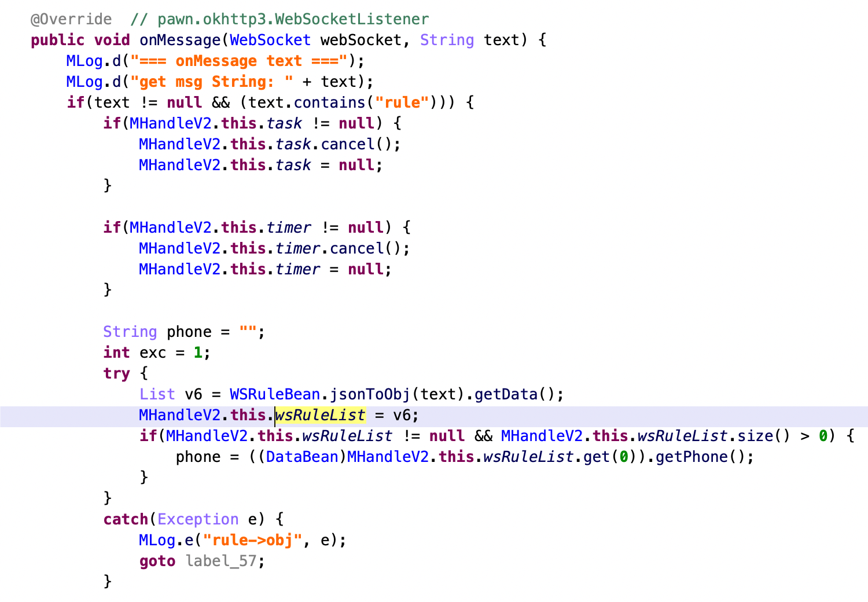The width and height of the screenshot is (868, 602).
Task: Click the contains method call
Action: point(329,102)
